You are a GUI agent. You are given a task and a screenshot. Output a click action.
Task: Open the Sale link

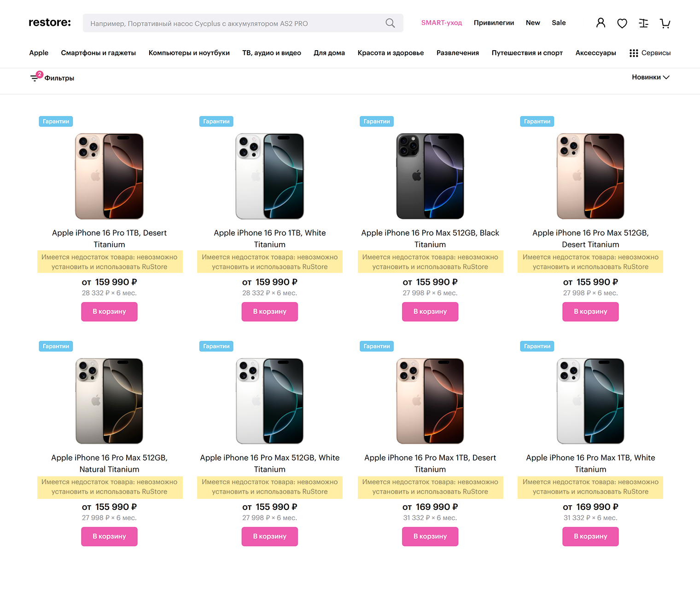coord(559,23)
